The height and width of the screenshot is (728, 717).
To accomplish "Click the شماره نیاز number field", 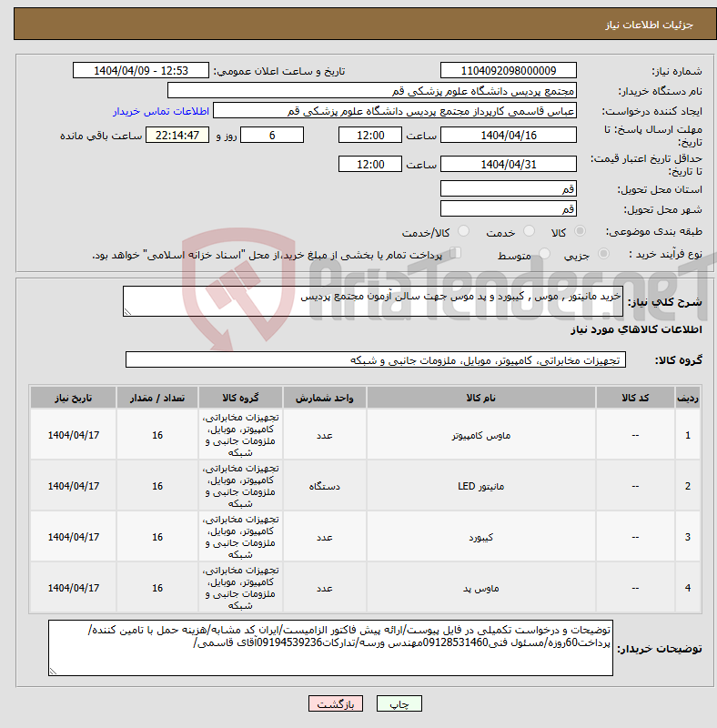I will (509, 71).
